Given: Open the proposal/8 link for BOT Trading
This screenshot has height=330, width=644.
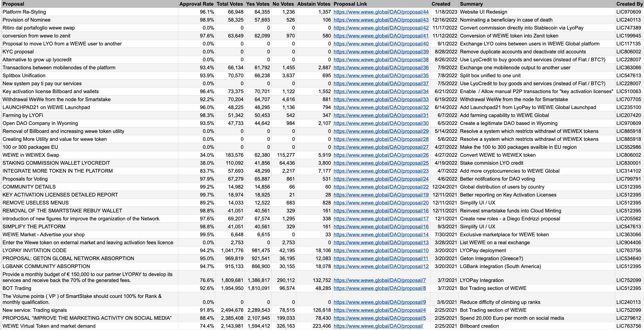Looking at the screenshot, I should click(x=379, y=288).
